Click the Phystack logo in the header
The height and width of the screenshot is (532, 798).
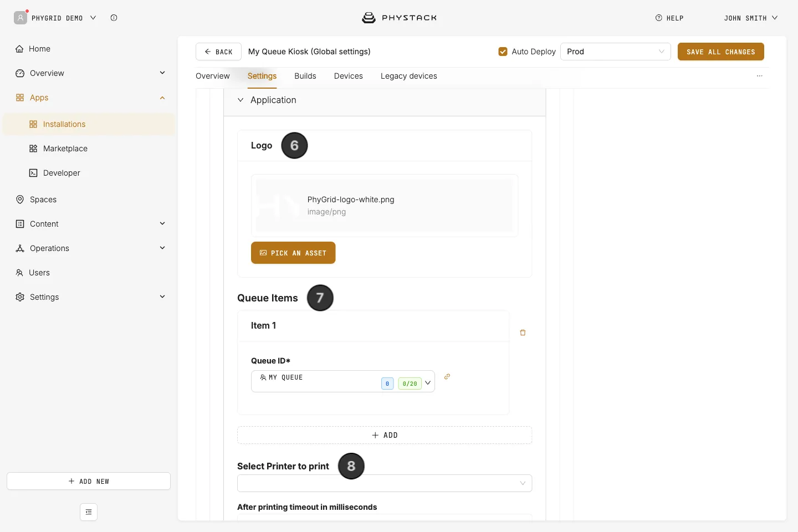tap(399, 18)
